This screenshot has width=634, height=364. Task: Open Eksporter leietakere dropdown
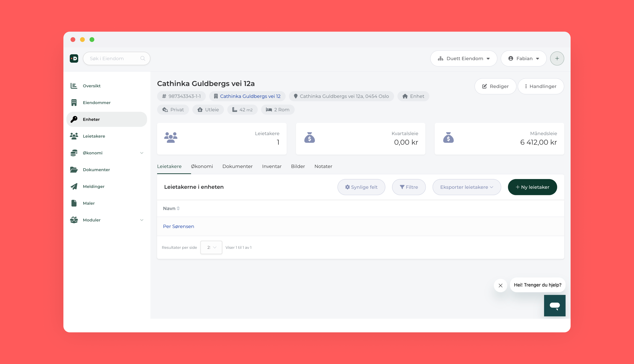[x=467, y=187]
